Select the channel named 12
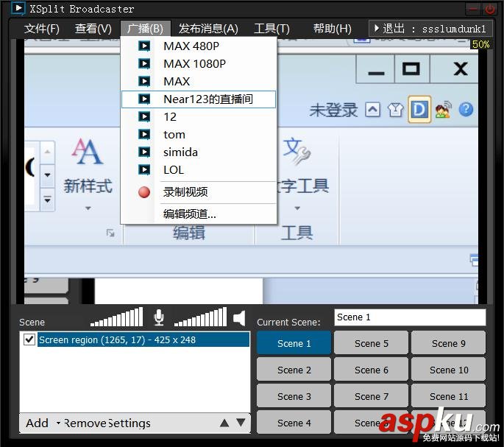The width and height of the screenshot is (504, 447). 199,117
